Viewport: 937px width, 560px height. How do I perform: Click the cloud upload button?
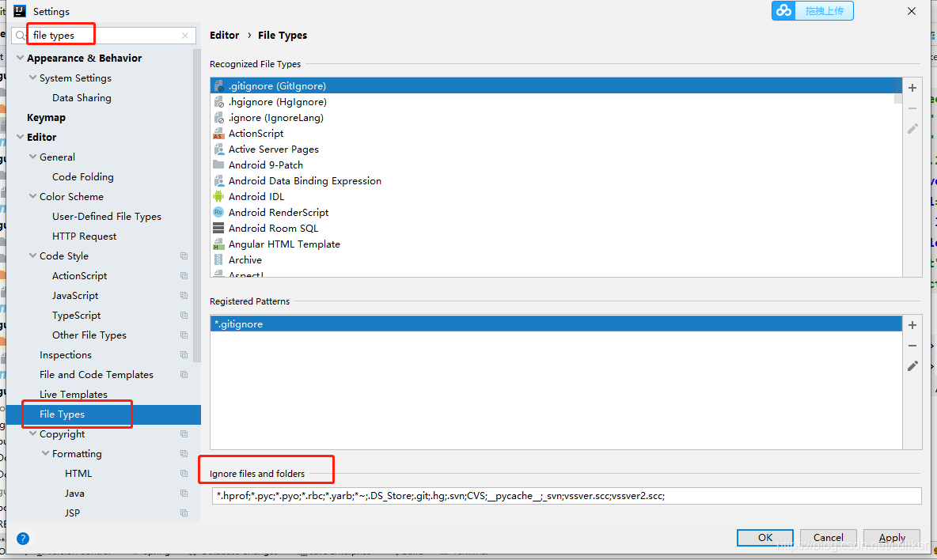[812, 11]
